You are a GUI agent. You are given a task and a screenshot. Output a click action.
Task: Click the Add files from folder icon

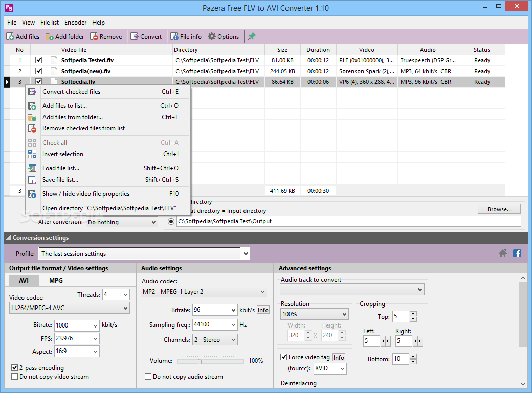coord(32,117)
